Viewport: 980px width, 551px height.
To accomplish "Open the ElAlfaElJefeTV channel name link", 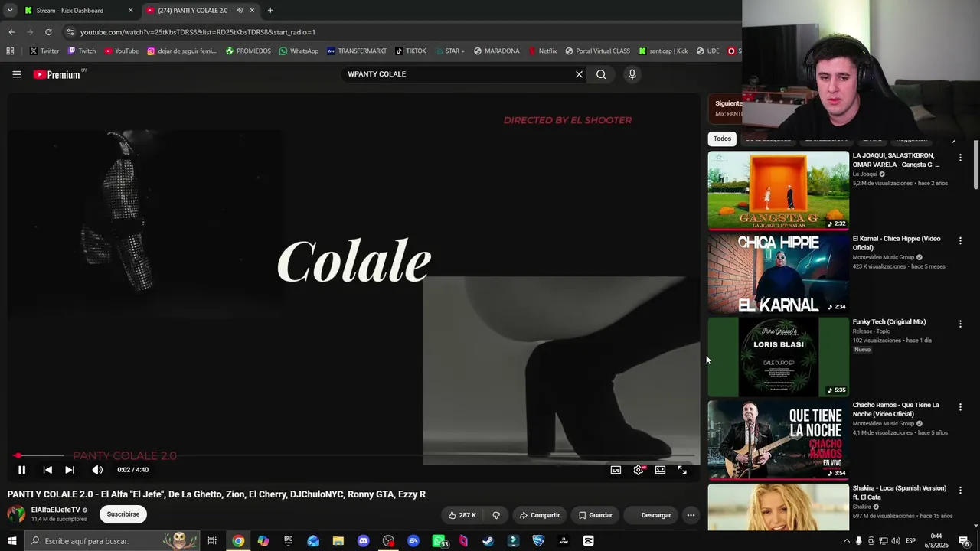I will (56, 510).
